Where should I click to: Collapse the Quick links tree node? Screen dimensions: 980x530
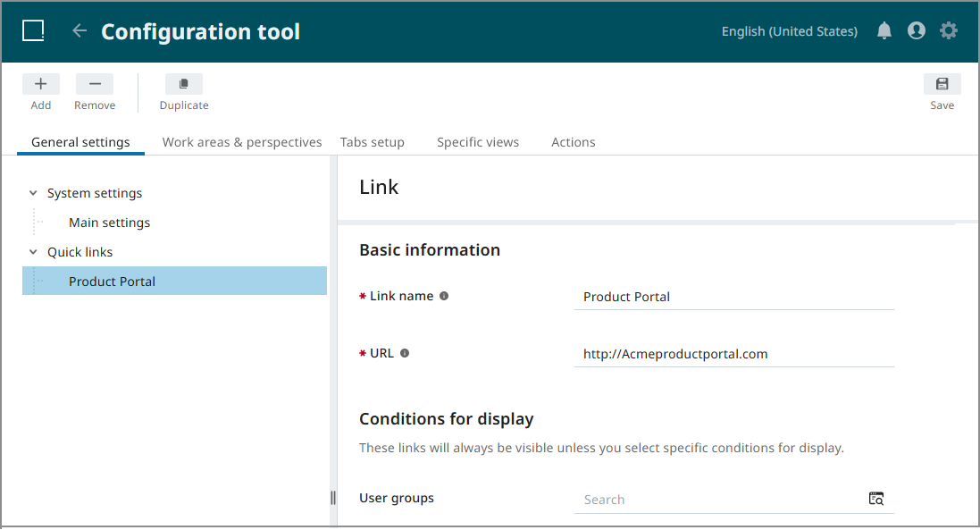click(33, 252)
